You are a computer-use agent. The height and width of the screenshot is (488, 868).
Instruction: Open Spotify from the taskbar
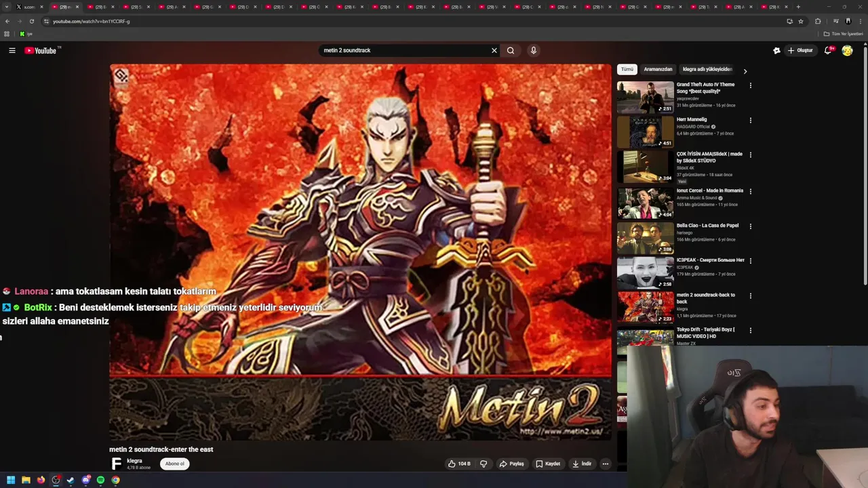click(x=100, y=480)
